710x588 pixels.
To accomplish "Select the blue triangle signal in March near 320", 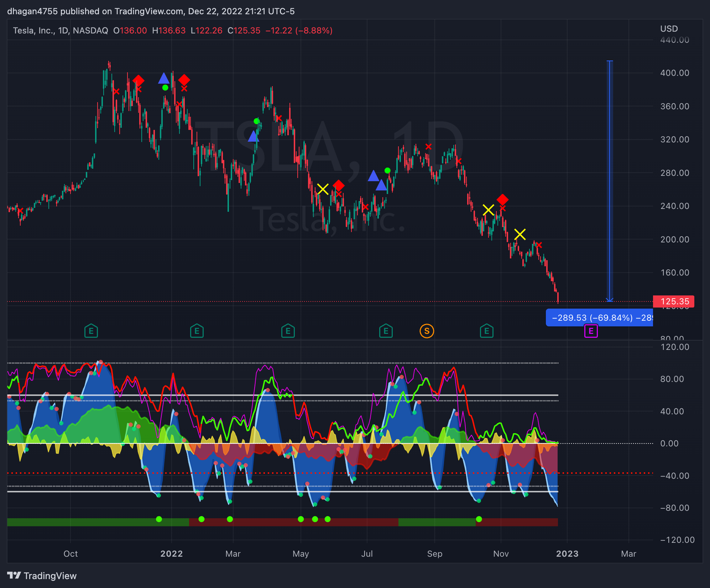I will (x=253, y=136).
